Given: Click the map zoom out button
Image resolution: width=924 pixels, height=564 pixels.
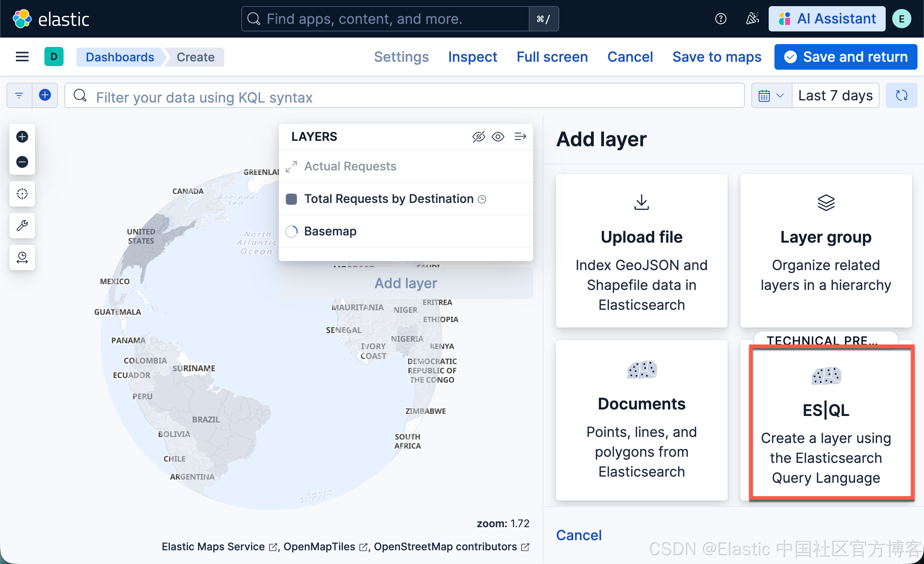Looking at the screenshot, I should tap(22, 162).
